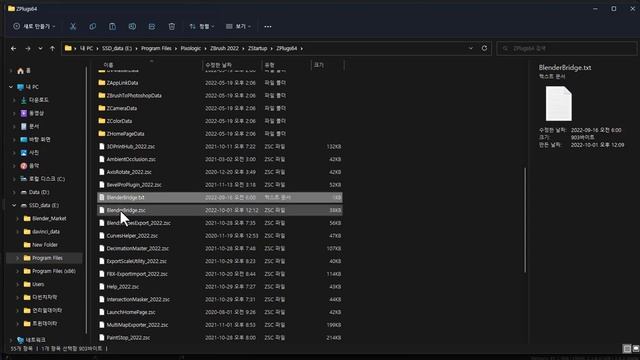This screenshot has width=640, height=360.
Task: Select the BlenderBridge.zsc file
Action: (220, 210)
